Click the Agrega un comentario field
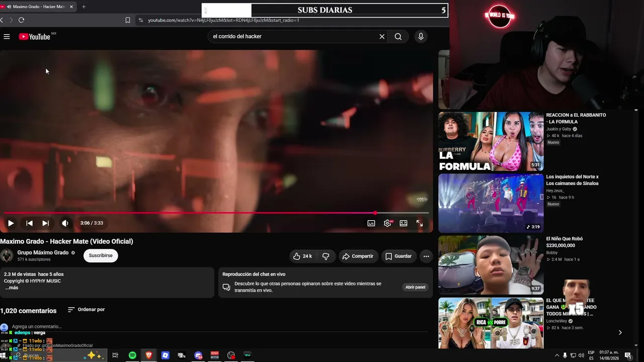This screenshot has width=644, height=362. [x=37, y=326]
